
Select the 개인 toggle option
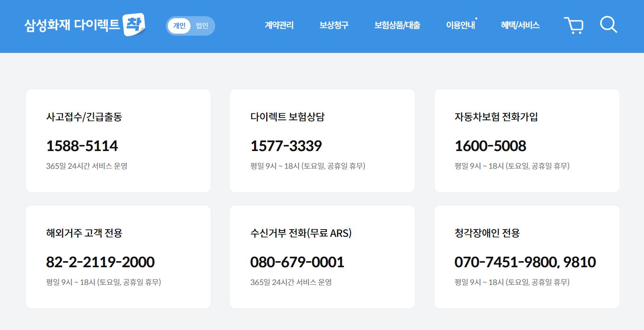pos(179,26)
